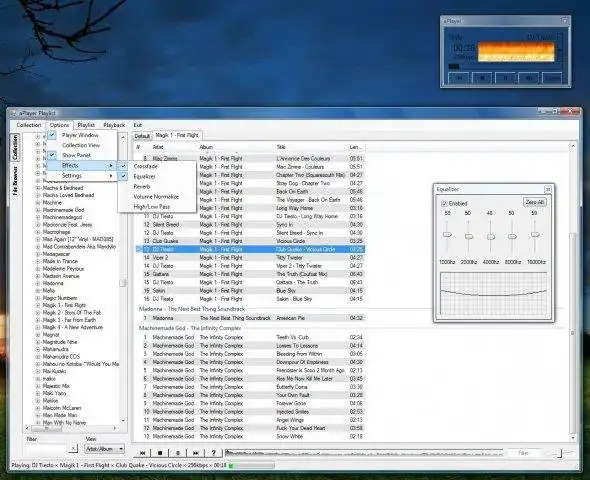Viewport: 590px width, 480px height.
Task: Adjust the 1000hz equalizer slider
Action: click(x=447, y=234)
